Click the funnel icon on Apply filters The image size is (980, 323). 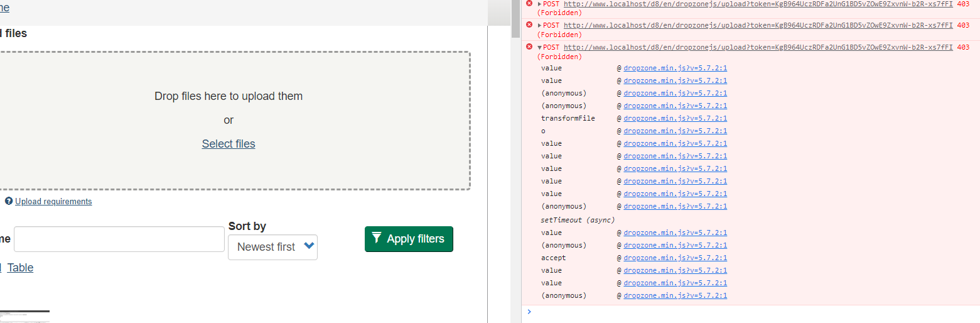377,238
